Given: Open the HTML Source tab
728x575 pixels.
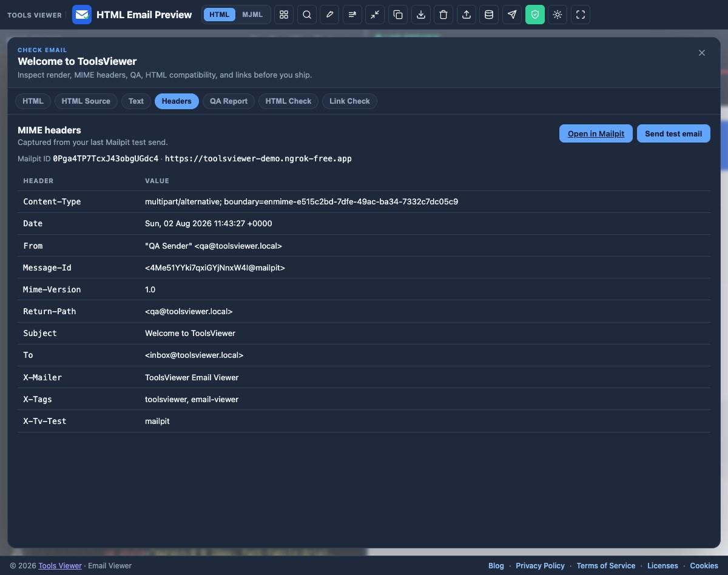Looking at the screenshot, I should pos(86,101).
